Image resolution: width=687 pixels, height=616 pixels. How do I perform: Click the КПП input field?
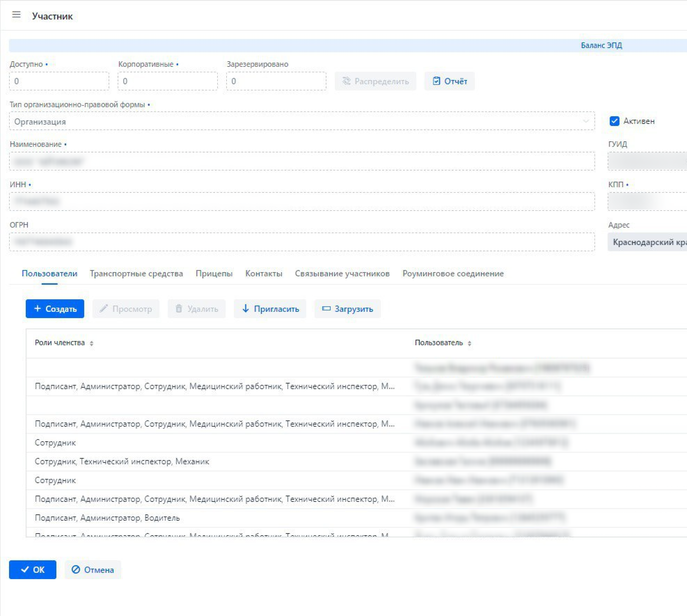click(x=647, y=202)
